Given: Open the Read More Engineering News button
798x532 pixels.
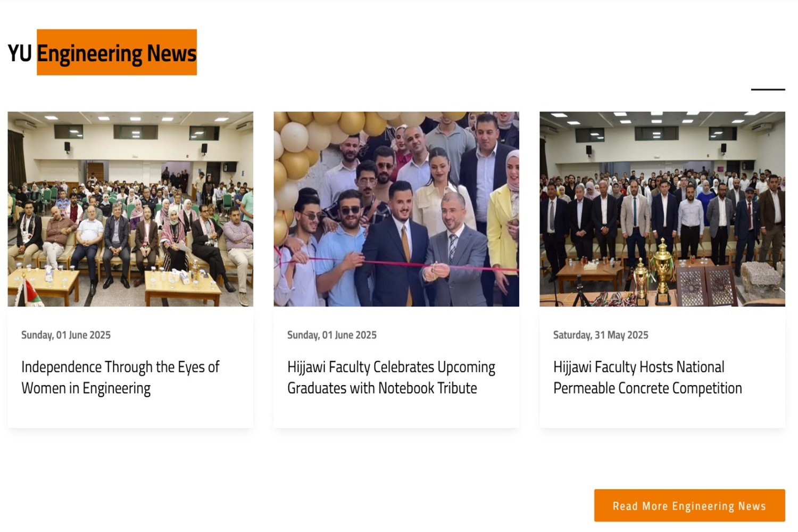Looking at the screenshot, I should (x=689, y=505).
